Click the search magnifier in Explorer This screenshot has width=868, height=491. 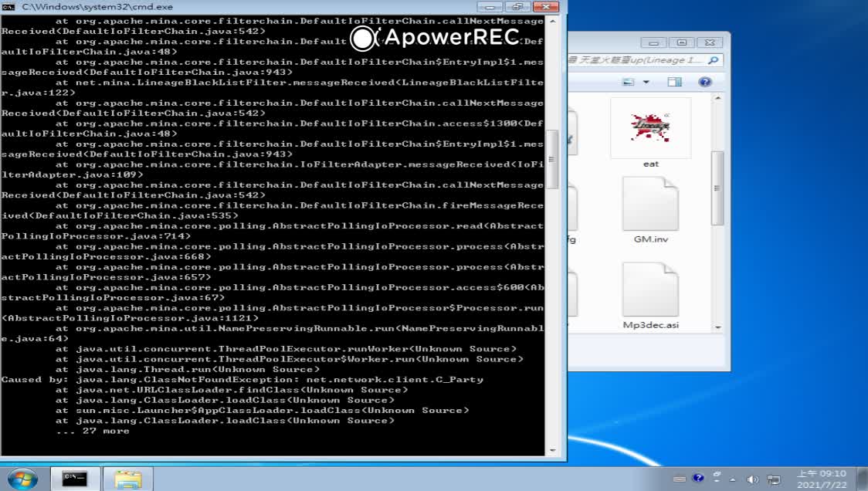tap(714, 59)
